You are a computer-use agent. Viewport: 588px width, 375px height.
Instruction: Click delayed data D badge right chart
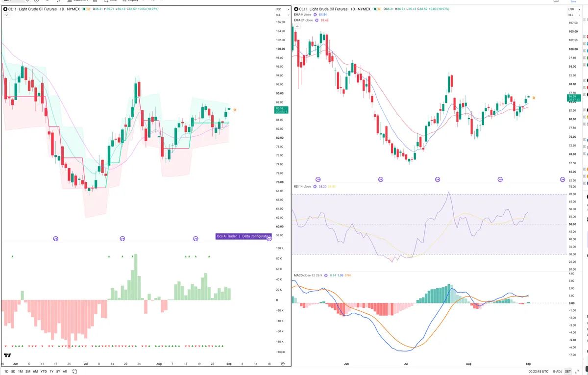379,9
